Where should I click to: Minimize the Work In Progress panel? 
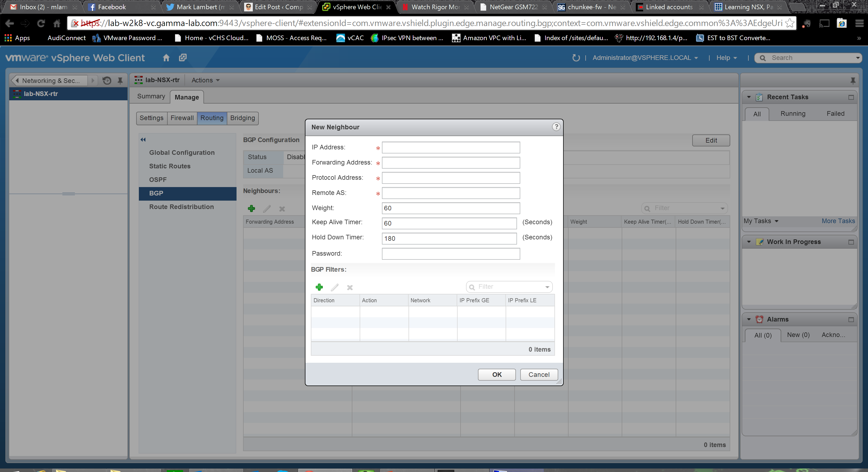[851, 242]
